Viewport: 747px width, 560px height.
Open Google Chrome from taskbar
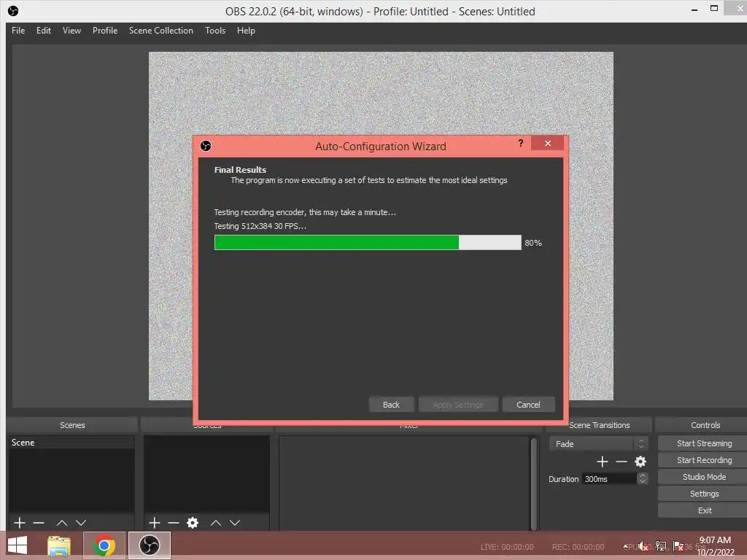[x=104, y=545]
